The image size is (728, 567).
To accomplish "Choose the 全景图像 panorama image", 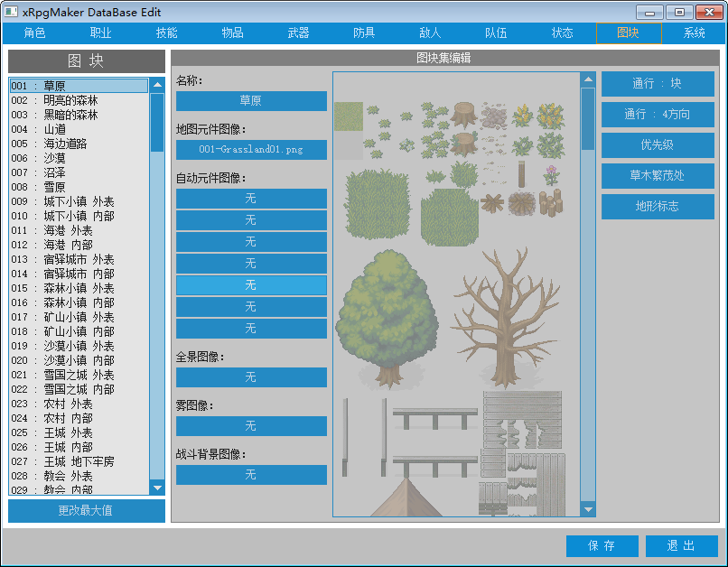I will click(x=251, y=377).
